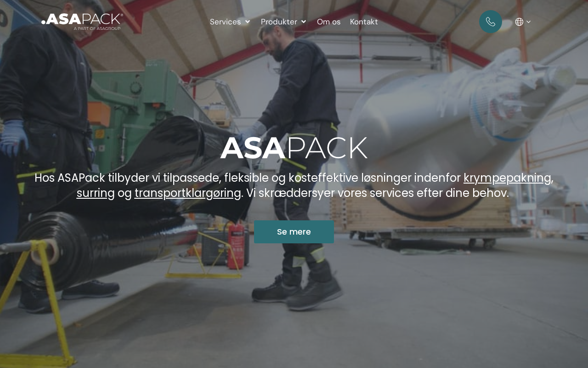Go to the Om os page
The width and height of the screenshot is (588, 368).
click(329, 22)
